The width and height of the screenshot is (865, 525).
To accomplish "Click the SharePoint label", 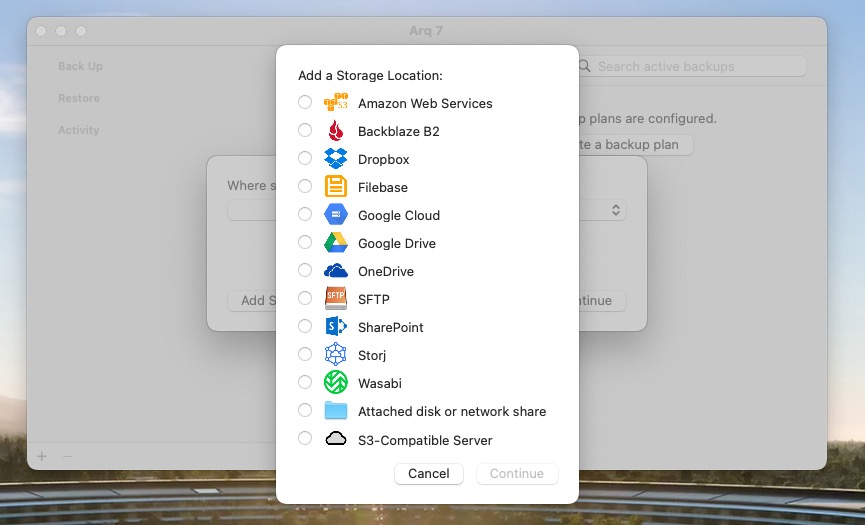I will coord(391,328).
